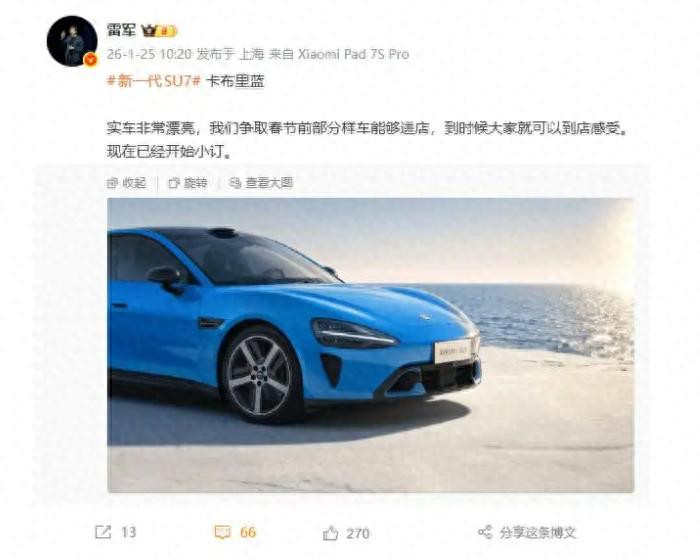Click the comment count 66
Screen dimensions: 700x560
[x=248, y=532]
